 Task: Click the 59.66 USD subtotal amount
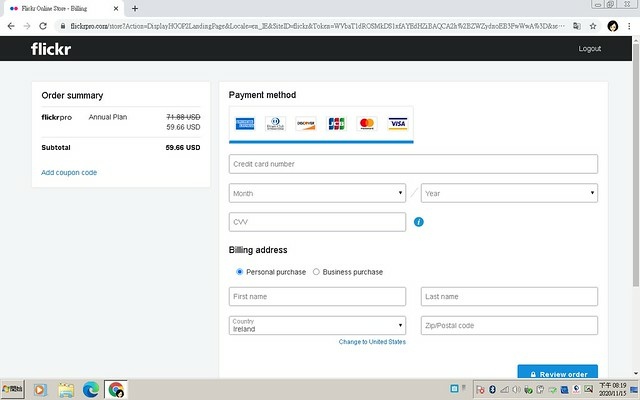[183, 147]
